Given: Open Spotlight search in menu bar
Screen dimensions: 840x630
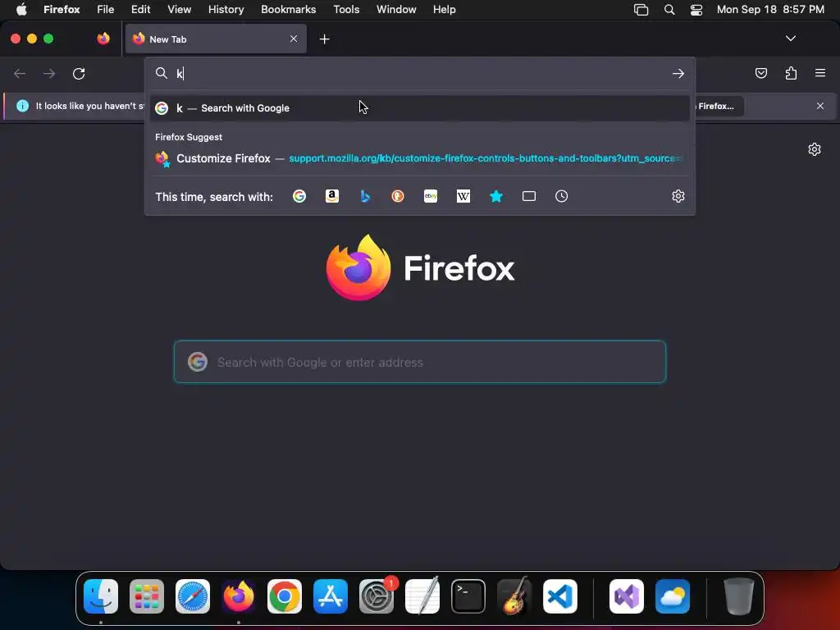Looking at the screenshot, I should point(669,10).
